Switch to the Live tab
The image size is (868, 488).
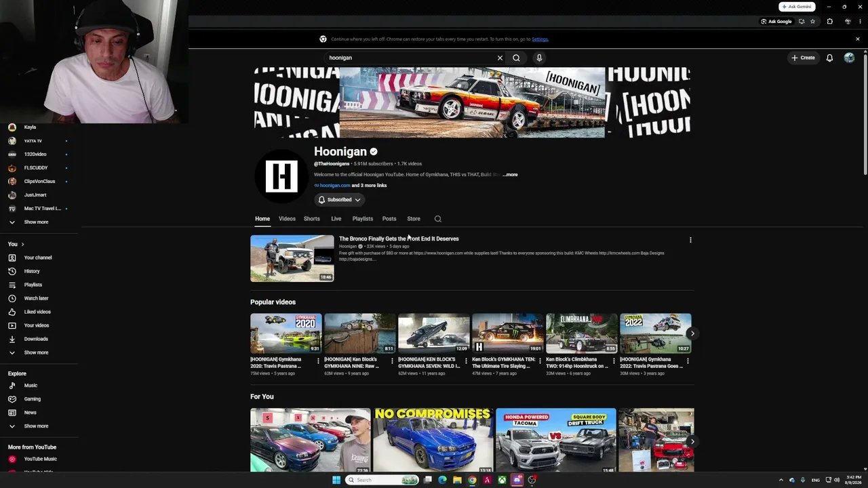[x=336, y=219]
